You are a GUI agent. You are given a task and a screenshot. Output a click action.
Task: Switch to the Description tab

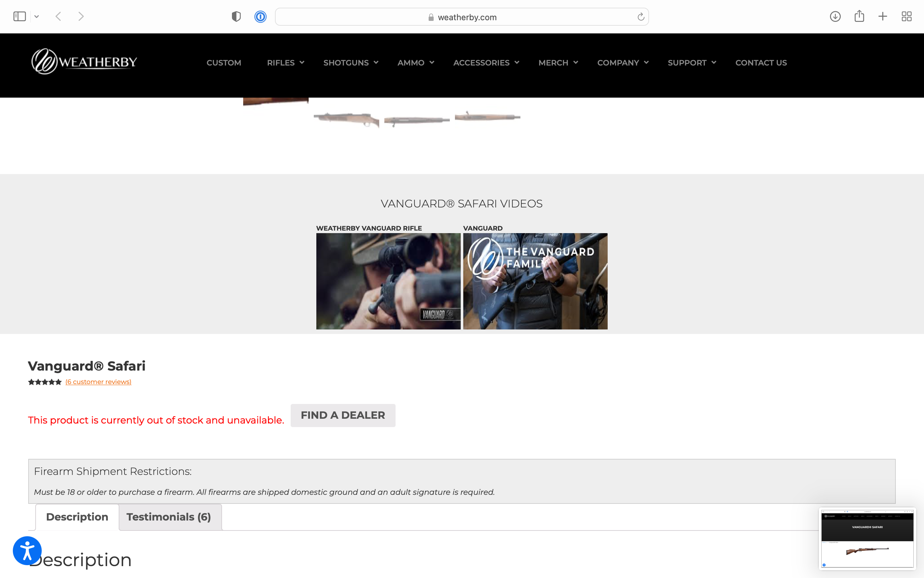pyautogui.click(x=77, y=517)
